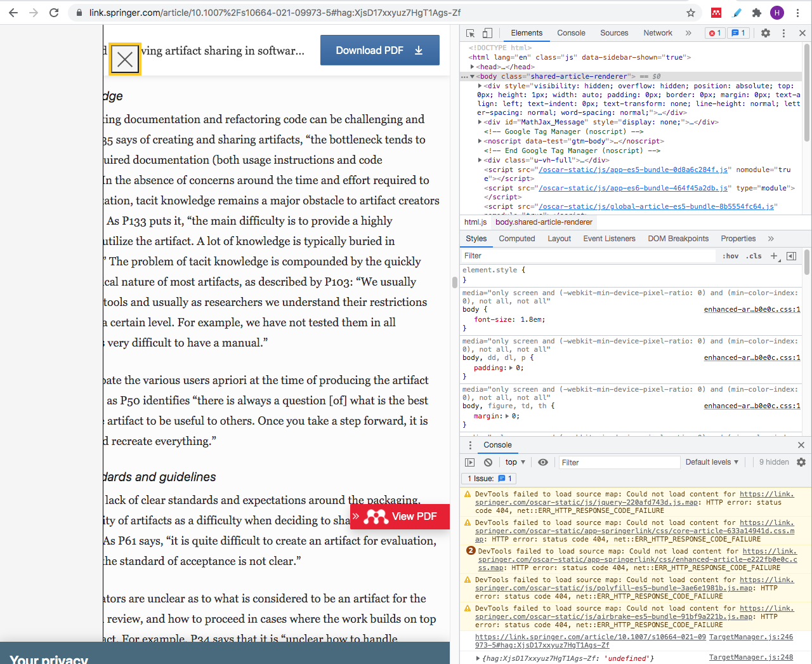Switch to the Console tab in DevTools
Screen dimensions: 812x664
571,33
